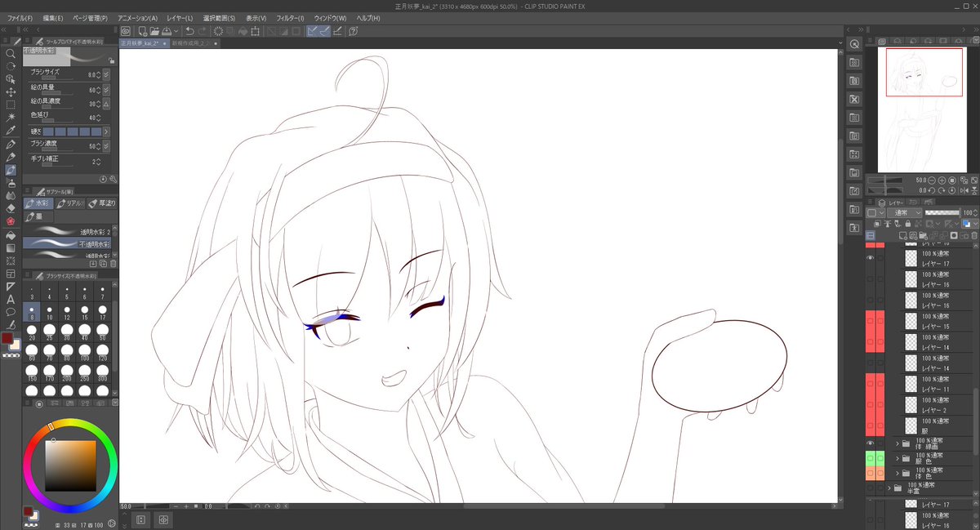Expand the 半霊 layer folder

890,488
